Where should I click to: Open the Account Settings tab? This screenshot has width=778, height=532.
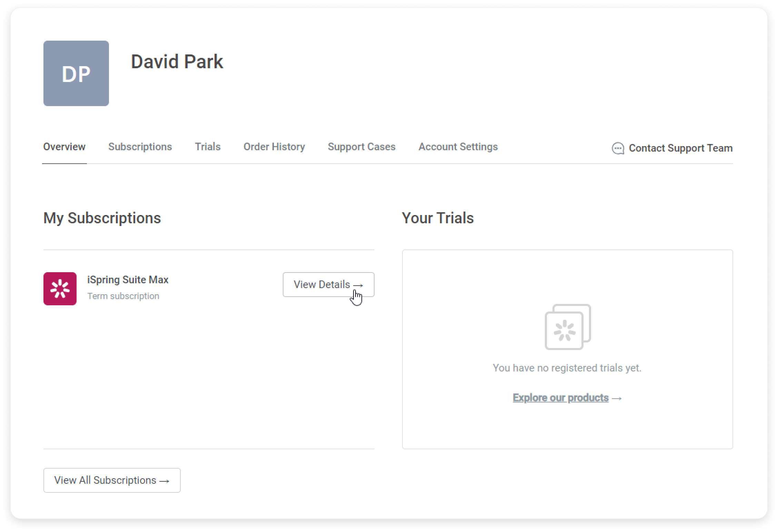point(458,147)
